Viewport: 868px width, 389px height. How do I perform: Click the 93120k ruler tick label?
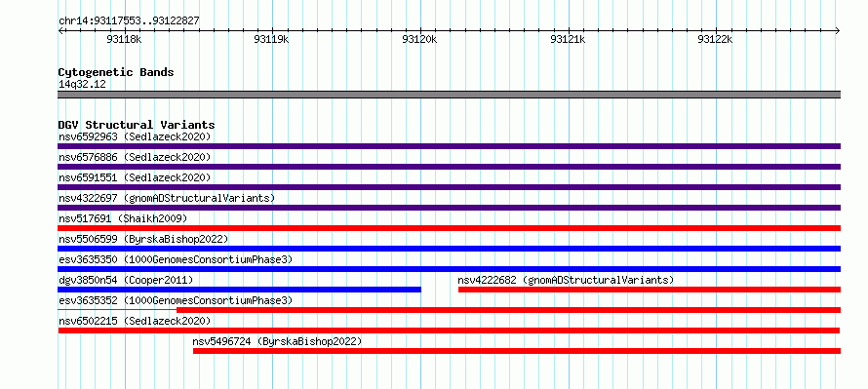point(419,39)
